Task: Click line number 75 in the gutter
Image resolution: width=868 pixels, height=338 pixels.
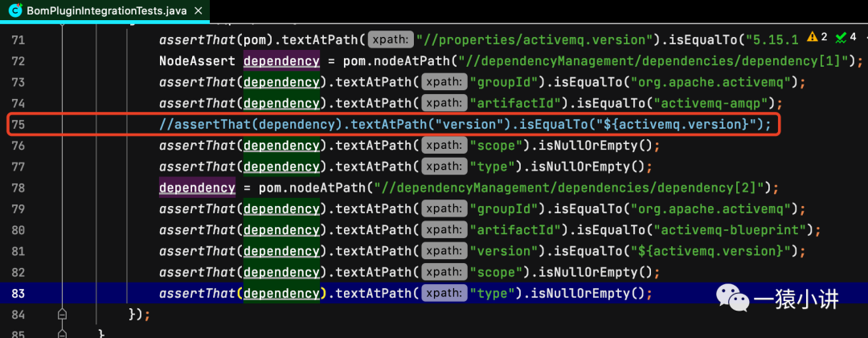Action: [x=18, y=125]
